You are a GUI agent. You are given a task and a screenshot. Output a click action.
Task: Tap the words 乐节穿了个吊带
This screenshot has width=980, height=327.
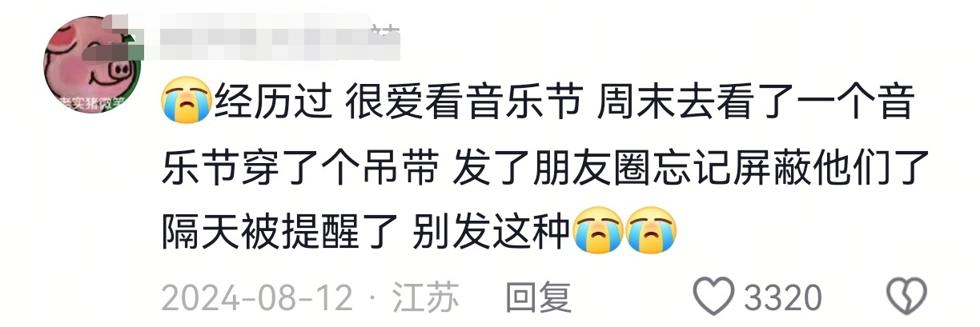pyautogui.click(x=299, y=169)
